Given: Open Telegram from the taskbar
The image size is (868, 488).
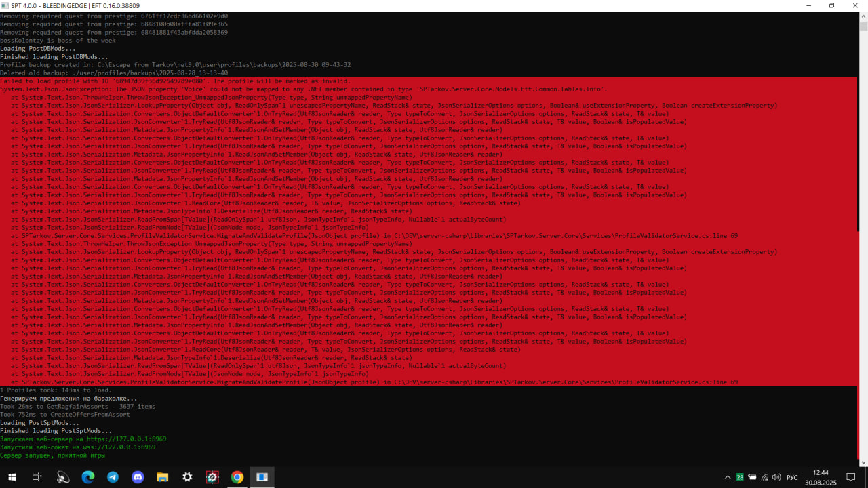Looking at the screenshot, I should pos(113,477).
